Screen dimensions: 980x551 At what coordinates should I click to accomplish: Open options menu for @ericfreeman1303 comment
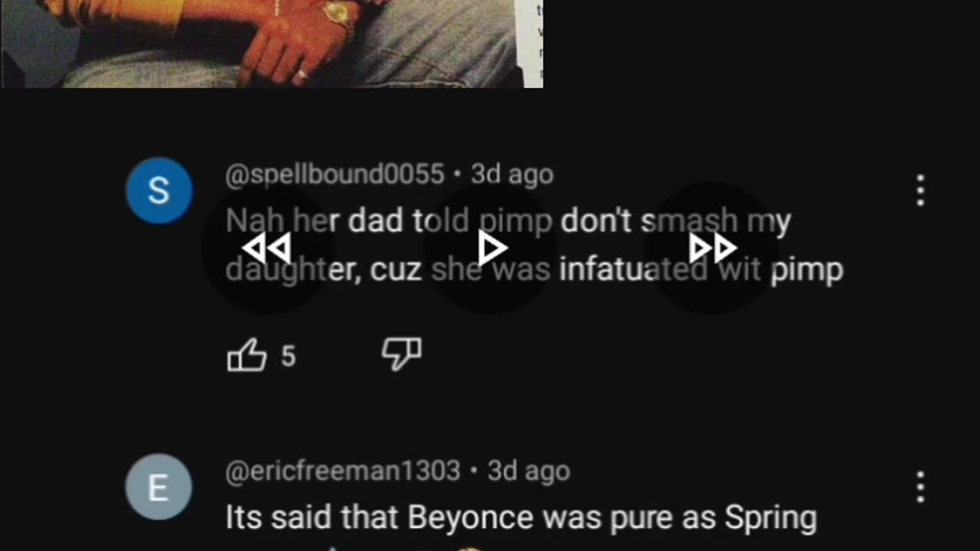coord(920,487)
